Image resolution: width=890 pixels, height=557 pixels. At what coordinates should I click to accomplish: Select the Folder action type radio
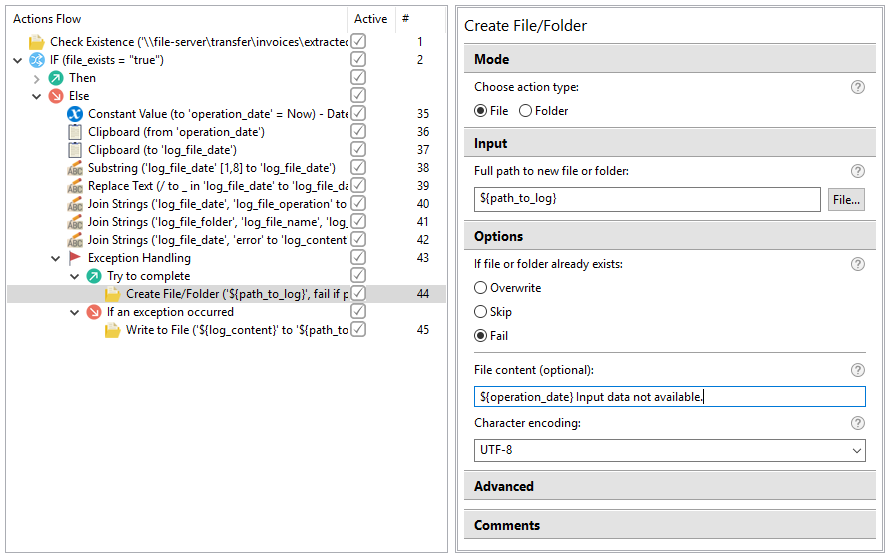525,111
